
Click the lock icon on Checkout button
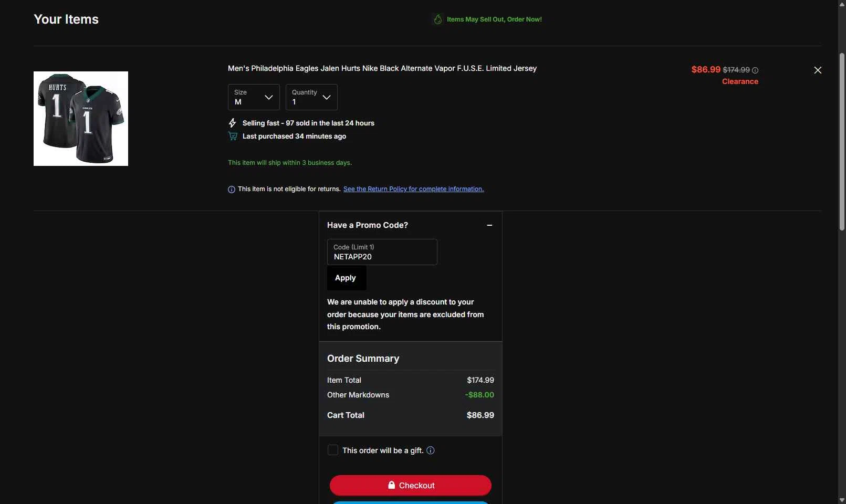[x=391, y=485]
